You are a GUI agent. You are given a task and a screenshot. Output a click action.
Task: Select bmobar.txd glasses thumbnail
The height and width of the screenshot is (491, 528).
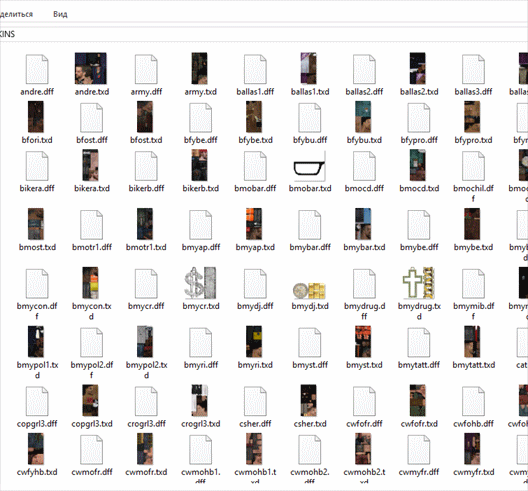pyautogui.click(x=309, y=167)
